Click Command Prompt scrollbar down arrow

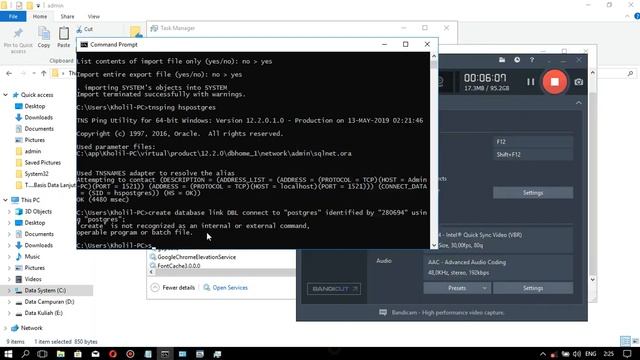pos(434,245)
